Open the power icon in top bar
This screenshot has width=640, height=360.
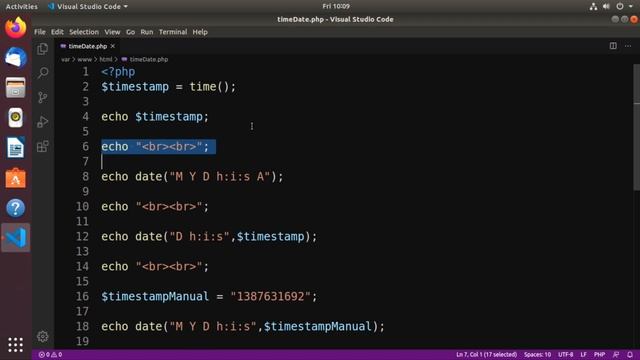click(620, 7)
